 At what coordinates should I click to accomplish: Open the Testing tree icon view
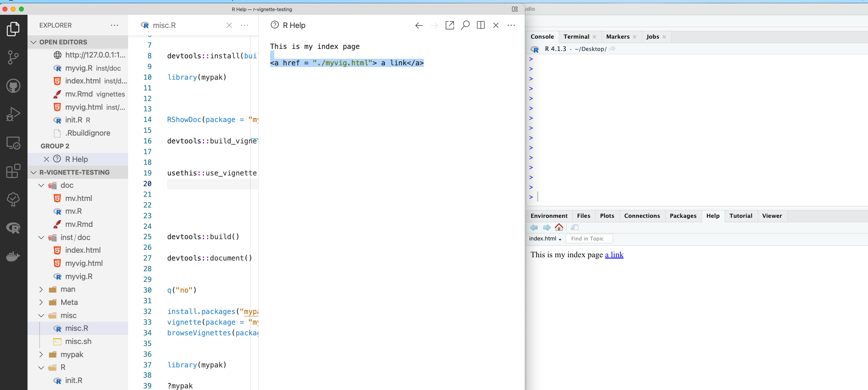click(x=13, y=199)
